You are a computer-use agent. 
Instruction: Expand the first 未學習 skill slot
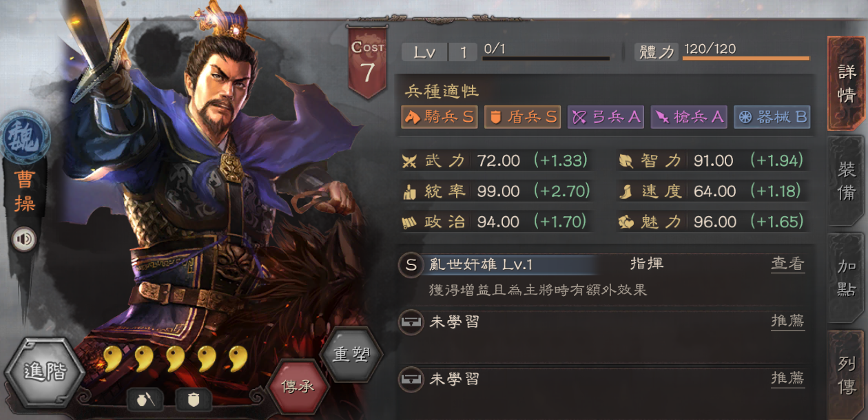tap(603, 322)
